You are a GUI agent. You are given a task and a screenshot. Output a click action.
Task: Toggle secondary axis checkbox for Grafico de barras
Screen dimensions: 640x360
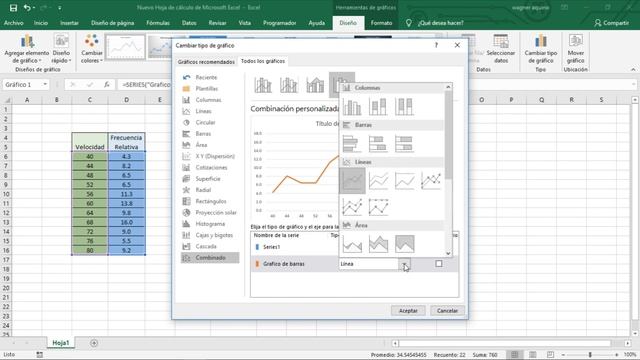coord(439,264)
